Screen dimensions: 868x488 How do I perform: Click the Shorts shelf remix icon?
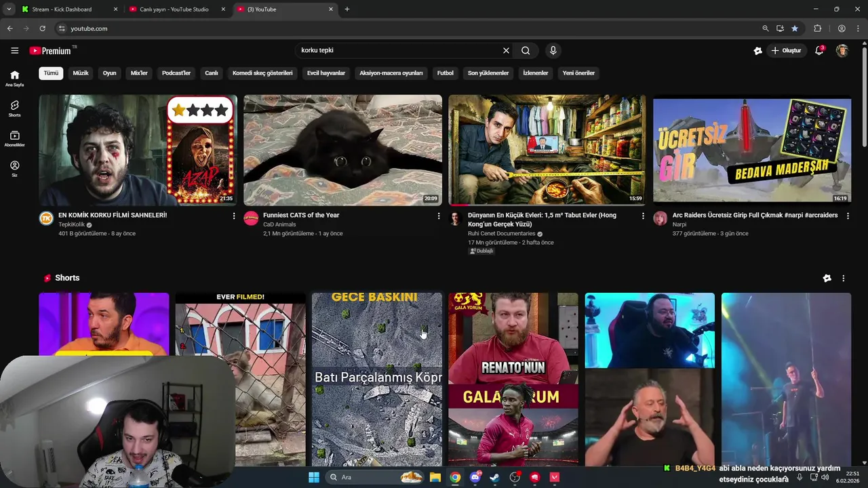point(827,279)
